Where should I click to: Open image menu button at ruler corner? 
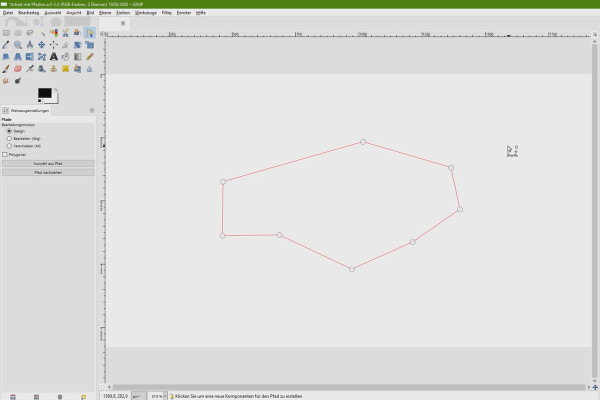[x=103, y=34]
